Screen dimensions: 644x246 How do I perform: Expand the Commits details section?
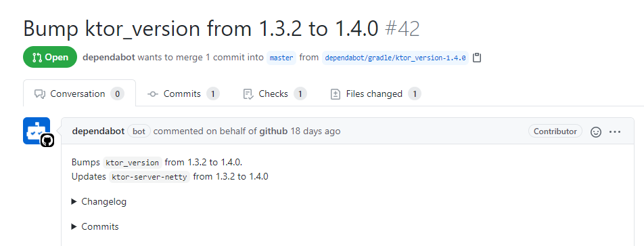point(95,226)
